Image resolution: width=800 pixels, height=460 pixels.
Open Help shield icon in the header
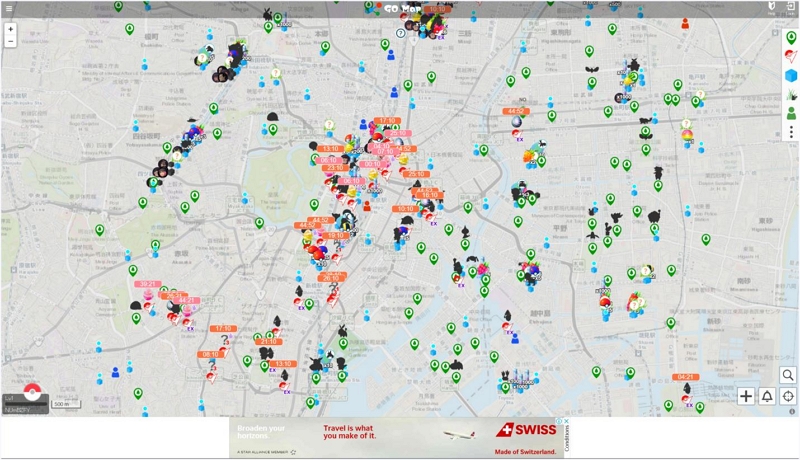771,7
